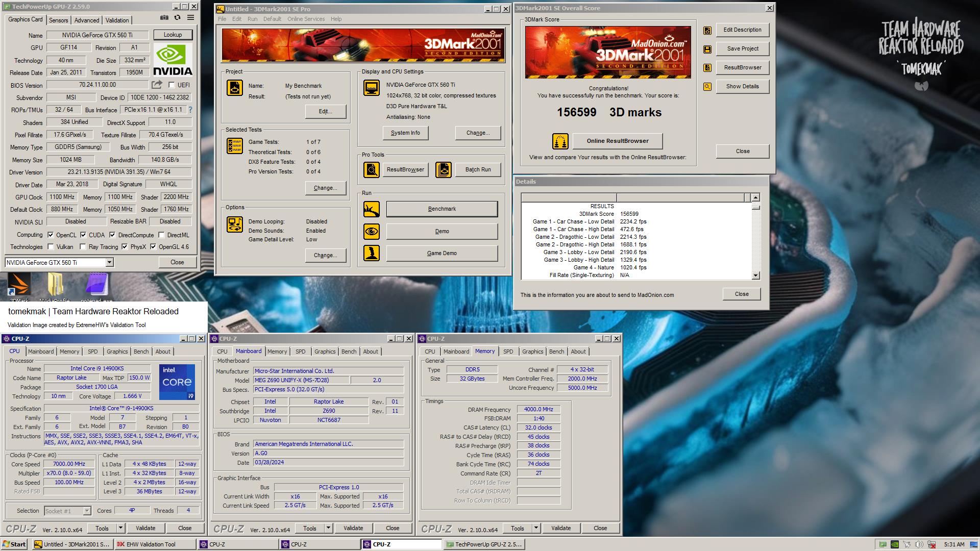
Task: Click the volume icon in system tray
Action: click(919, 544)
